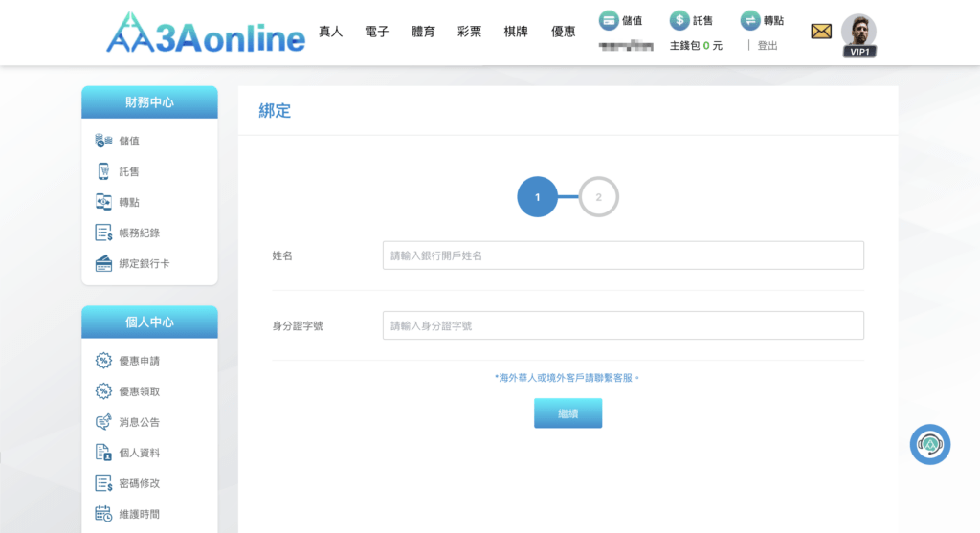
Task: Click the mail envelope icon in header
Action: pos(821,32)
